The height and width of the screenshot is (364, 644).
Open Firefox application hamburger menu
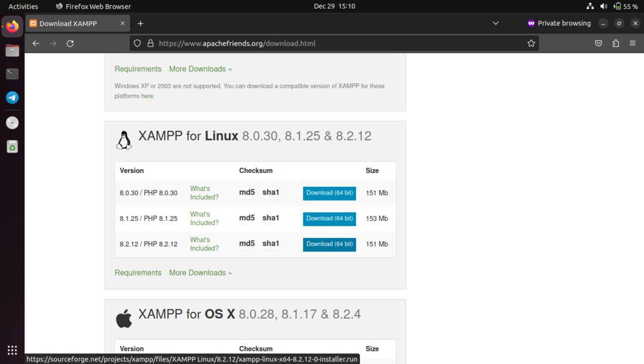632,43
